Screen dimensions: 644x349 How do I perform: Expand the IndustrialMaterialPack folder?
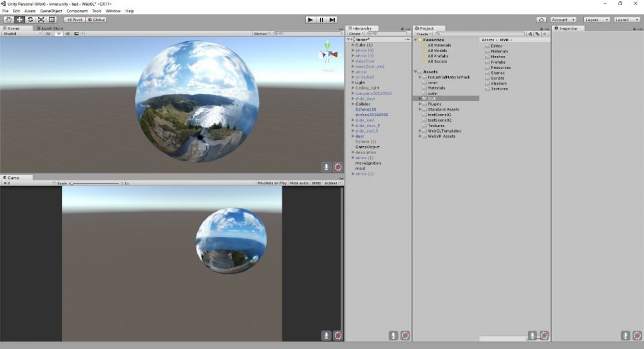[x=421, y=77]
